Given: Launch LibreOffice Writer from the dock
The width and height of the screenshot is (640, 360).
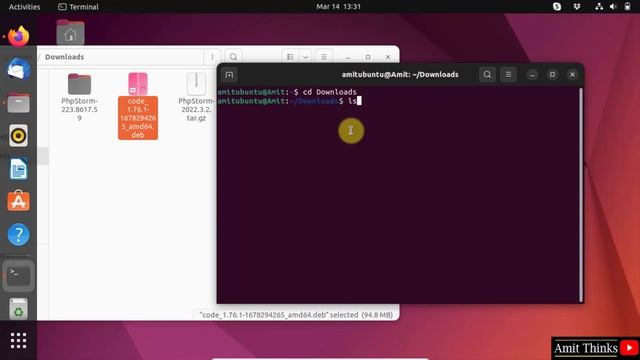Looking at the screenshot, I should click(18, 169).
